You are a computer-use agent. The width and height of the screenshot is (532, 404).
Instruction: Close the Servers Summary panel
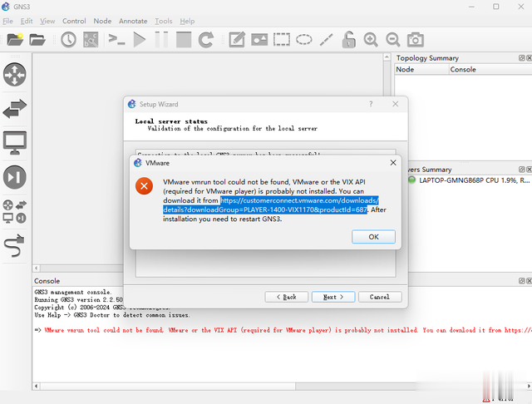point(529,170)
